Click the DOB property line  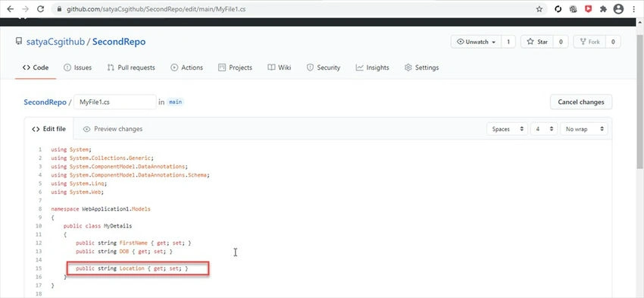pos(124,251)
